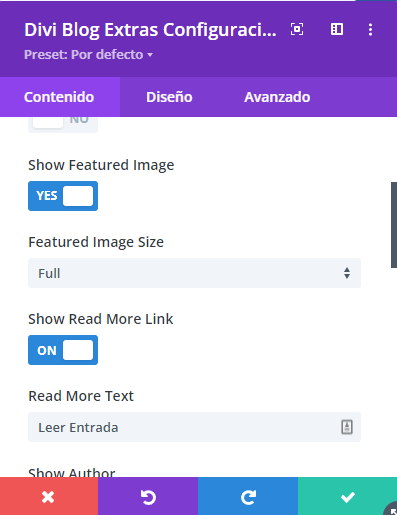Open the Featured Image Size dropdown
397x515 pixels.
(194, 273)
